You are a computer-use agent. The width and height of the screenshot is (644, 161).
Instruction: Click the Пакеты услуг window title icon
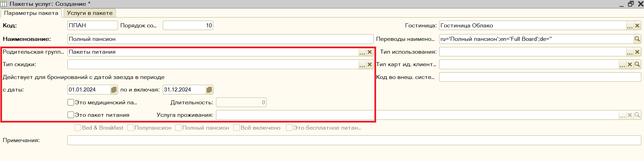[4, 4]
